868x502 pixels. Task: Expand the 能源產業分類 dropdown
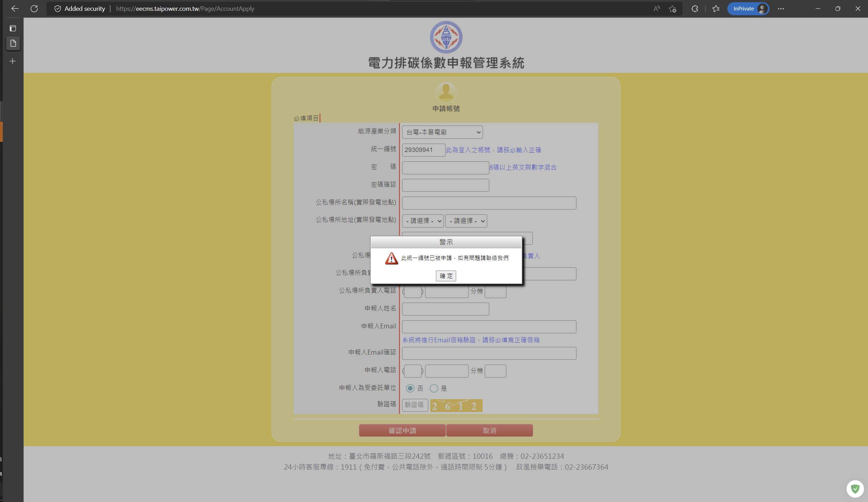pyautogui.click(x=442, y=132)
